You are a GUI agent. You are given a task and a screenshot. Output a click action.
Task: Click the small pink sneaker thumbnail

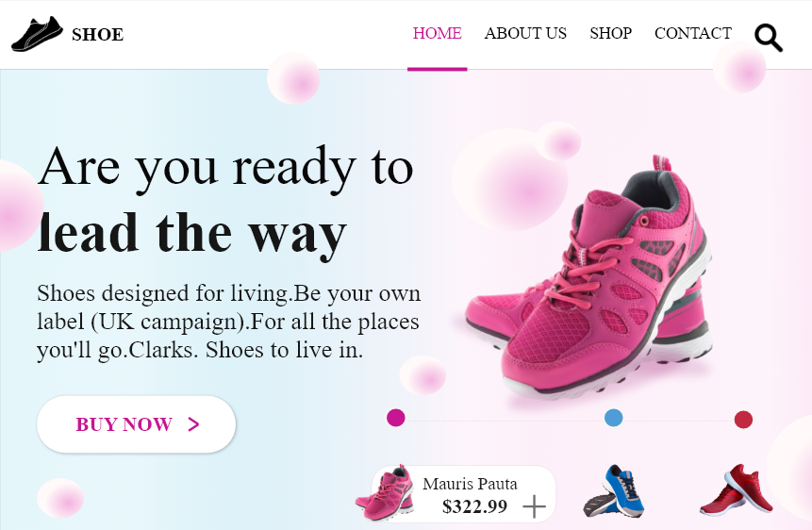(x=384, y=492)
